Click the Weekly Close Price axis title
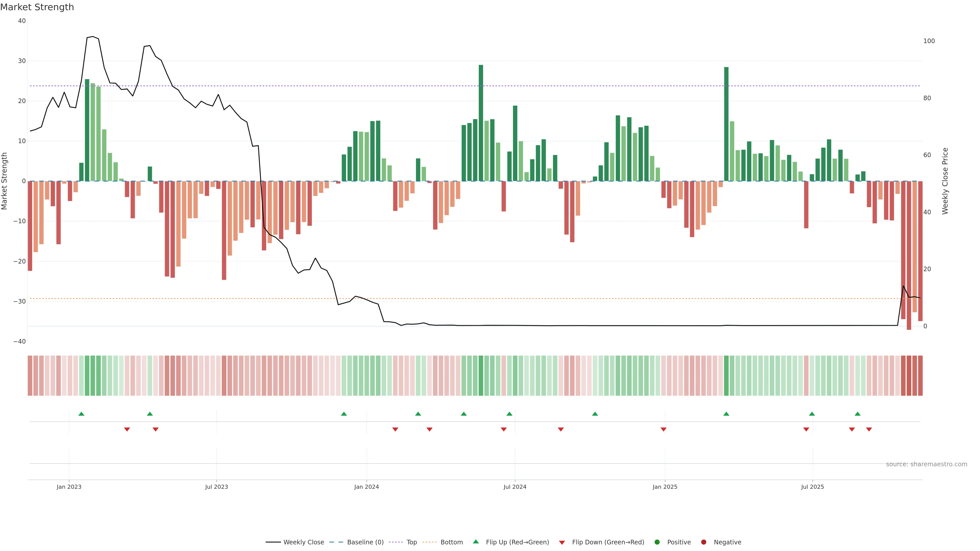 click(x=945, y=181)
